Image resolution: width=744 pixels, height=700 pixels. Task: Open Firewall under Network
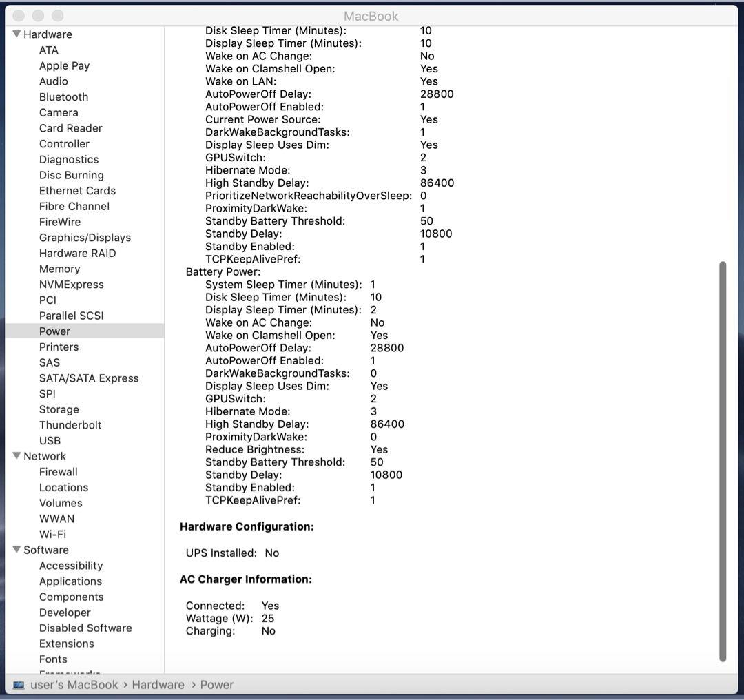[x=58, y=472]
